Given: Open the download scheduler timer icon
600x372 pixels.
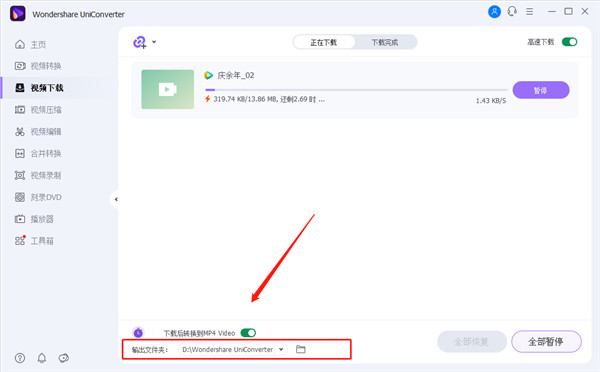Looking at the screenshot, I should 139,332.
